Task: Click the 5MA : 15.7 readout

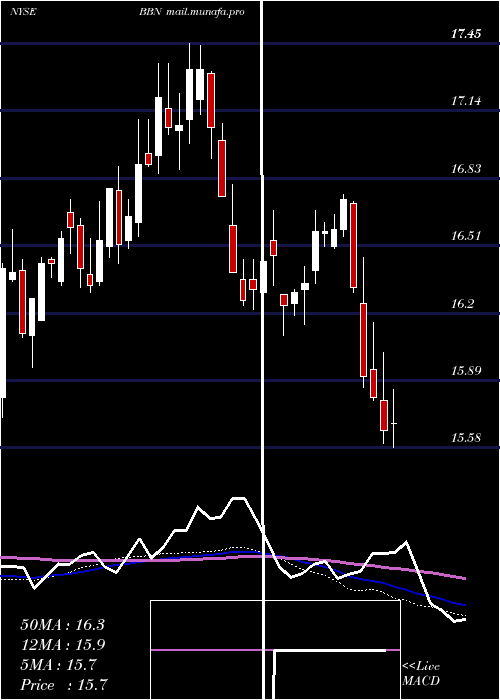Action: pos(58,665)
